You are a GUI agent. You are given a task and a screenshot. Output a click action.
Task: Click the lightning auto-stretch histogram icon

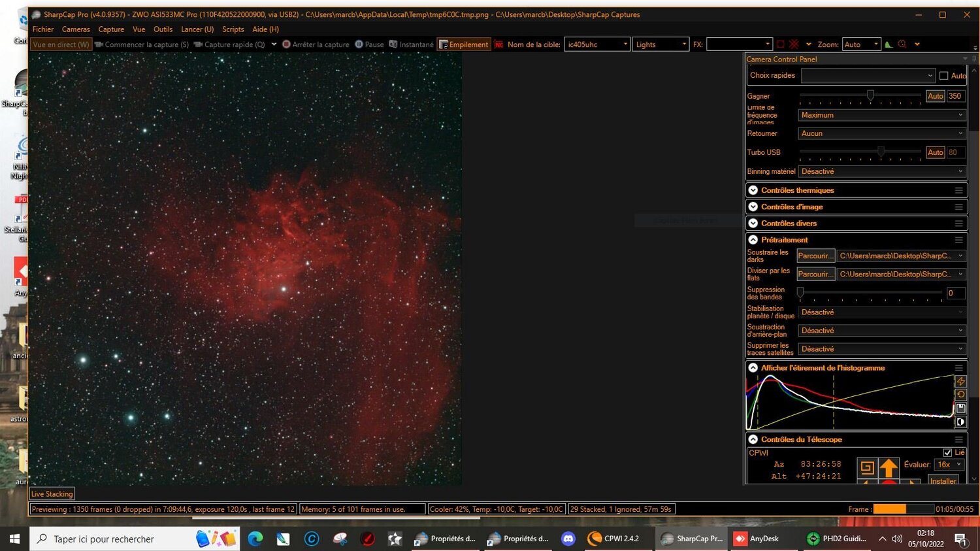pos(960,381)
